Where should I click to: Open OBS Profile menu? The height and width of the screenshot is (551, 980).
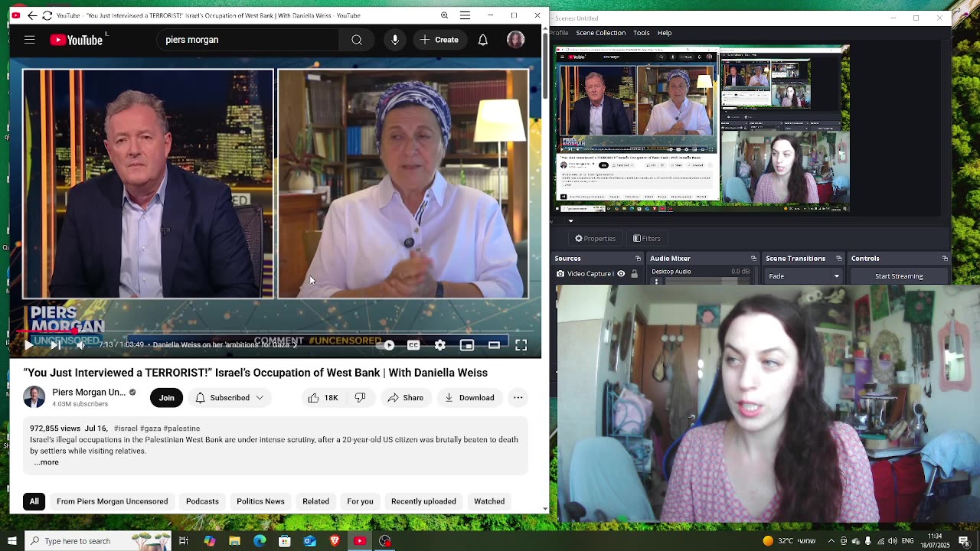click(560, 33)
